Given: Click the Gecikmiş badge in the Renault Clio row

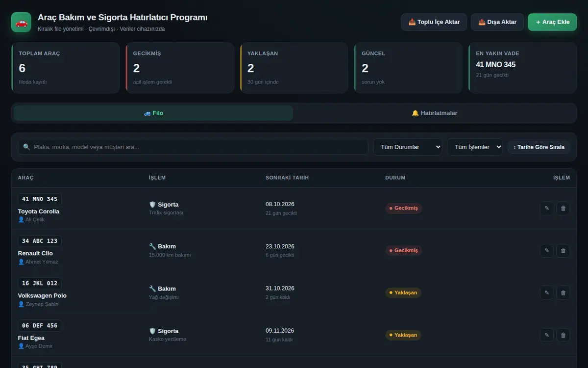Looking at the screenshot, I should pyautogui.click(x=404, y=250).
